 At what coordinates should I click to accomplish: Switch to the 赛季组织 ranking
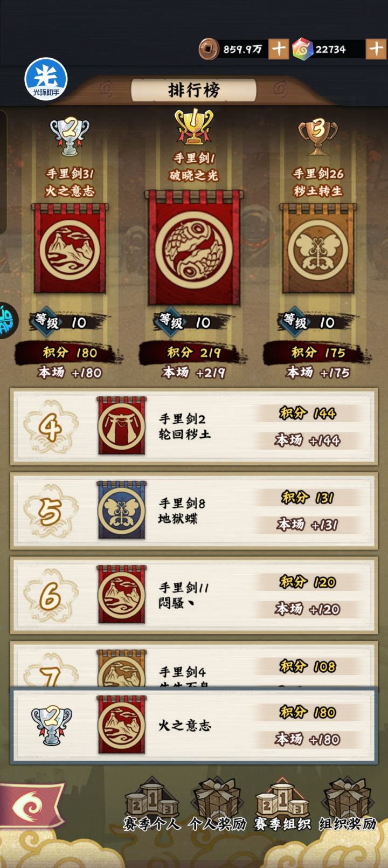[x=282, y=804]
